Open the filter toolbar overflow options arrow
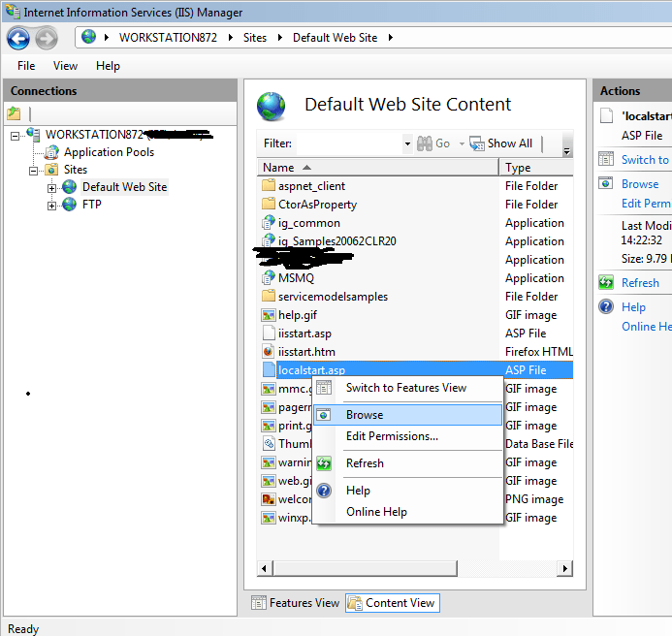Viewport: 672px width, 636px height. point(566,144)
